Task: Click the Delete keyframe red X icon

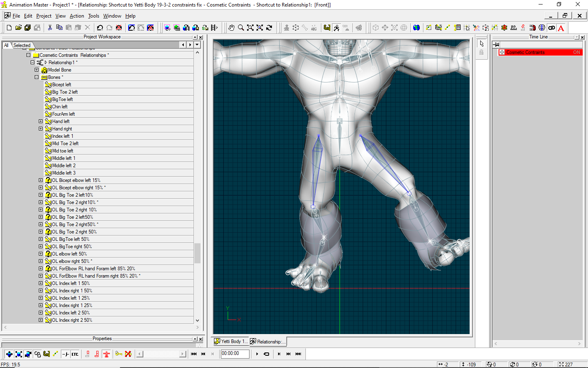Action: pos(128,354)
